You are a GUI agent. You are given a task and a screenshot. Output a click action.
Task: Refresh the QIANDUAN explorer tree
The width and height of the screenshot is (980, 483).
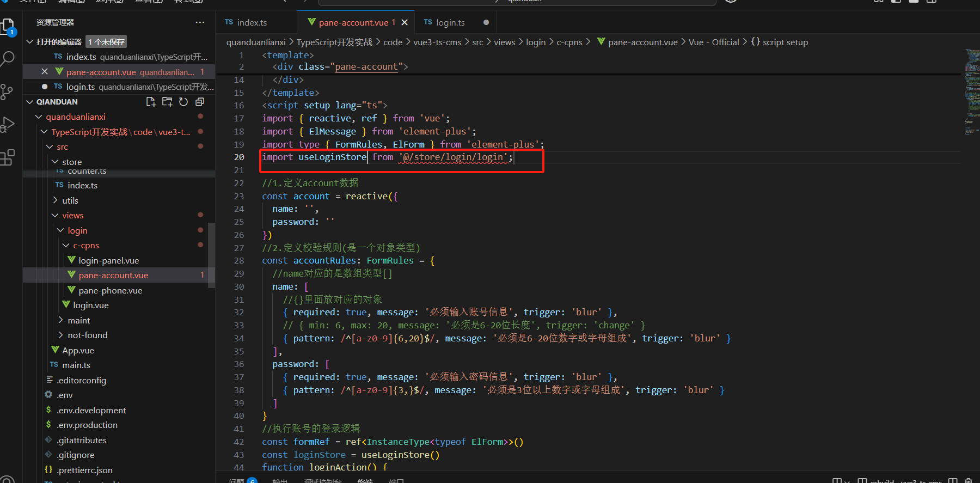tap(183, 102)
